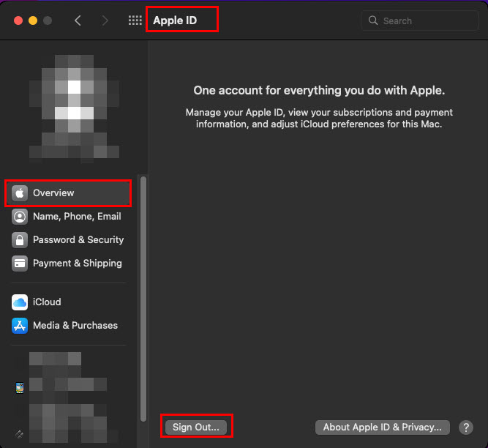The height and width of the screenshot is (448, 488).
Task: Click the first device icon in sidebar
Action: tap(20, 388)
